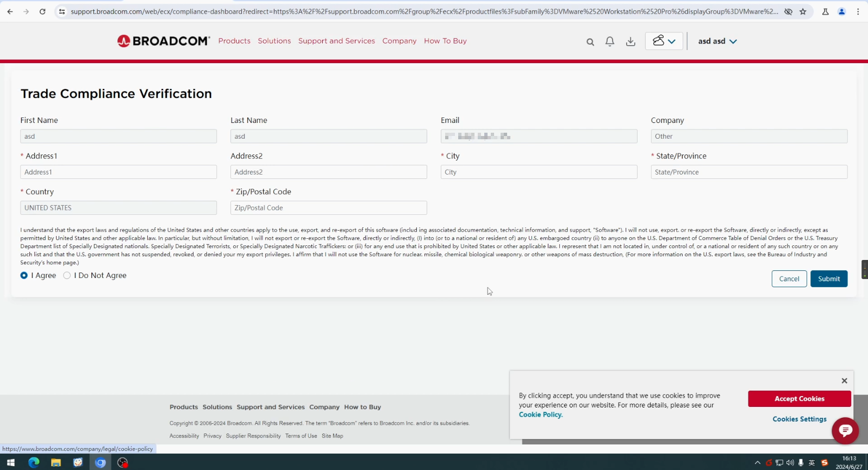Click footer How to Buy link

[x=363, y=407]
